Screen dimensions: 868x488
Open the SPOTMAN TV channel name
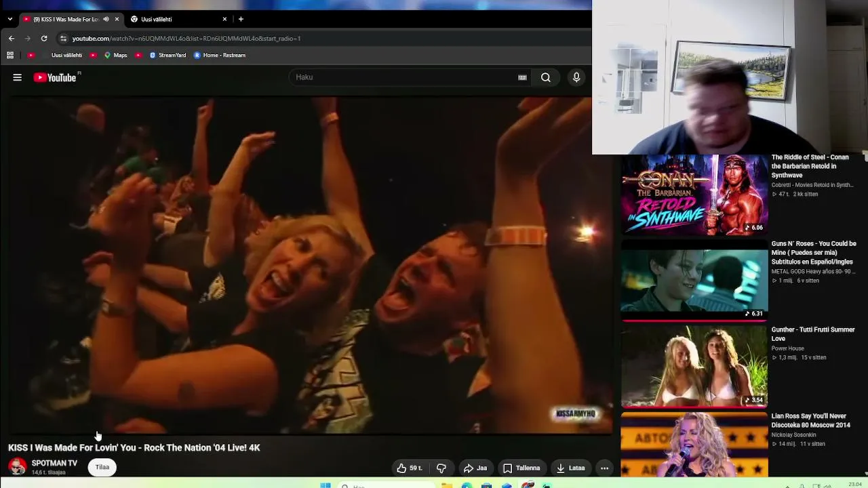(x=54, y=463)
